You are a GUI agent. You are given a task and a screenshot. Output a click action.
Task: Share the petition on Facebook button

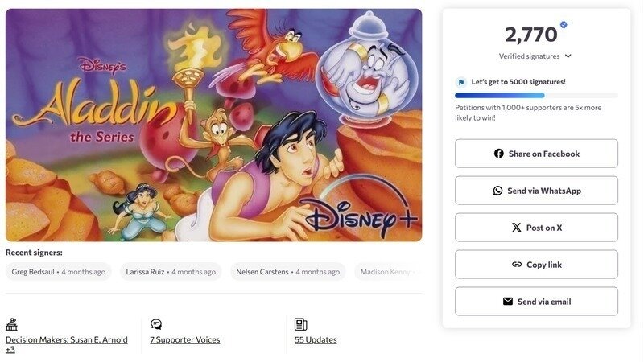coord(536,154)
